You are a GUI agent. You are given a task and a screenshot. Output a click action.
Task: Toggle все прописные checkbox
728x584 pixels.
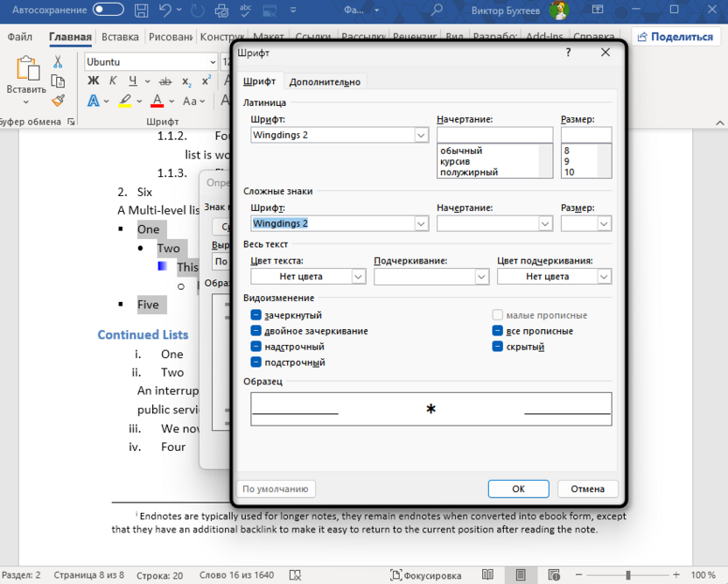pos(497,331)
